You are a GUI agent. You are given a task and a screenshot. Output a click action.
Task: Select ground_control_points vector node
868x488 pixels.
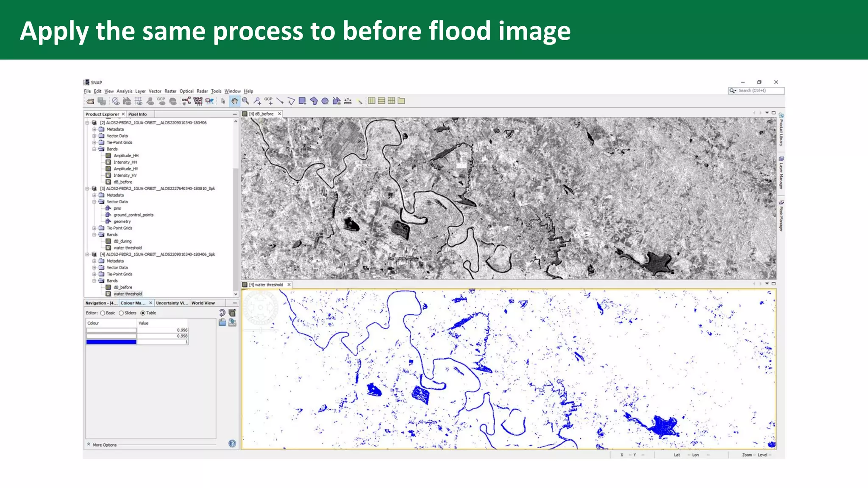pos(134,215)
